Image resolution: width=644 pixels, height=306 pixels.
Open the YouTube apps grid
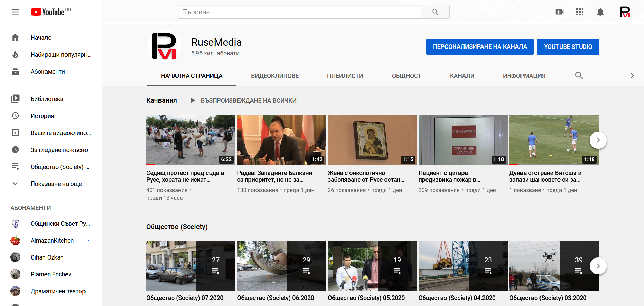(580, 12)
